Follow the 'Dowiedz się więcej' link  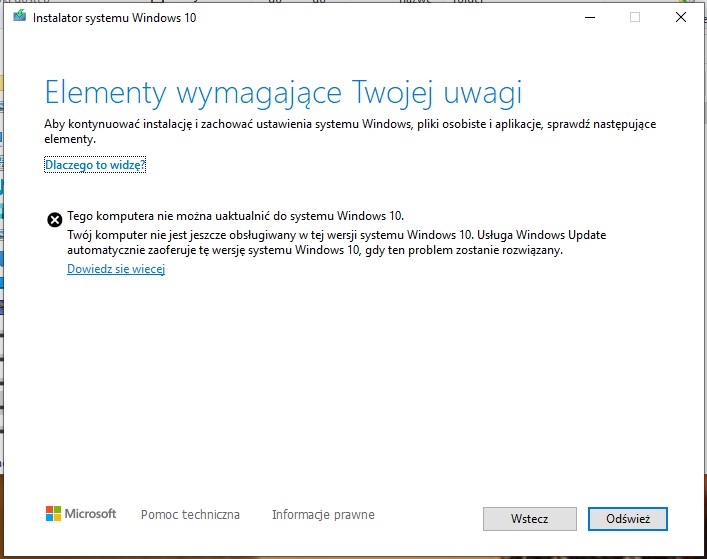pos(116,269)
